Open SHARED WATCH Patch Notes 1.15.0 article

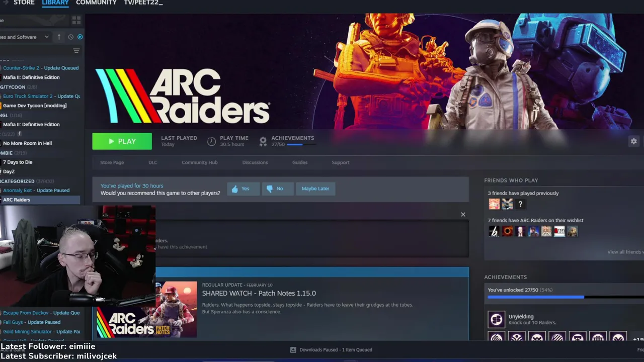click(x=259, y=293)
